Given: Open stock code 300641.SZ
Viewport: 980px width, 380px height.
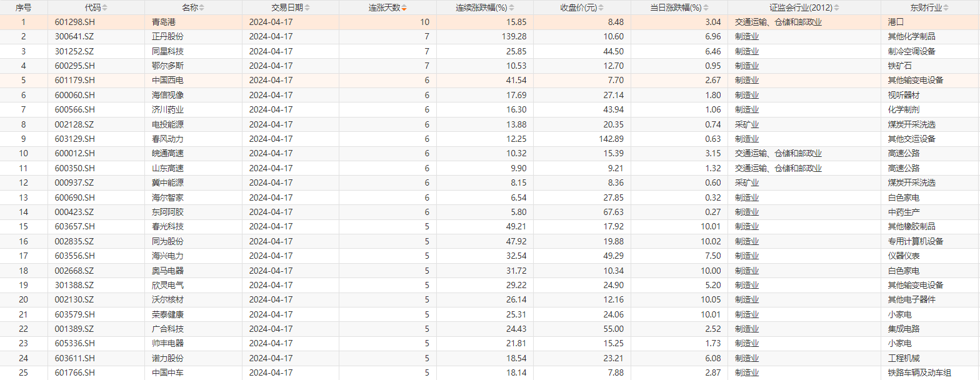Looking at the screenshot, I should 74,36.
